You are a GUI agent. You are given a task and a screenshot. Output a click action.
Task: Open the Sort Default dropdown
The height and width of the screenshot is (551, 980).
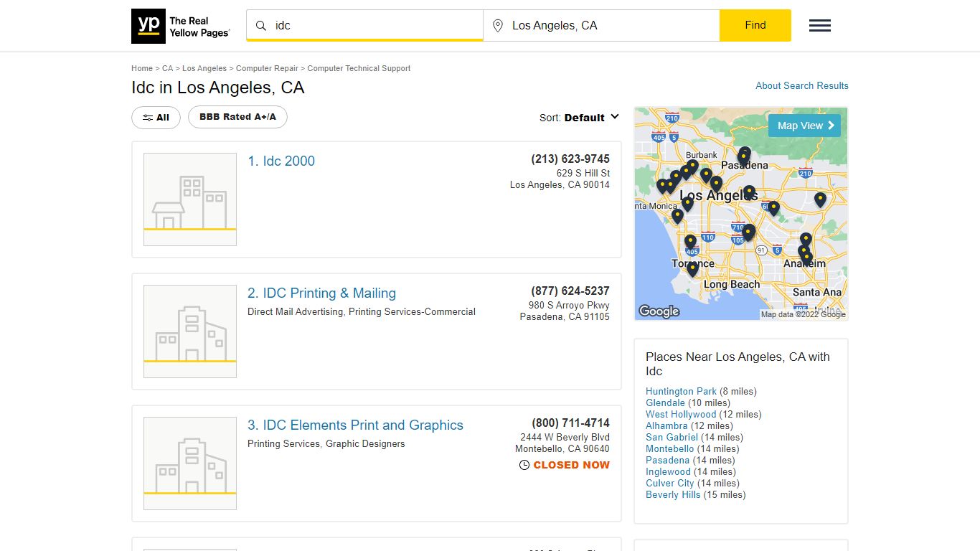(579, 118)
